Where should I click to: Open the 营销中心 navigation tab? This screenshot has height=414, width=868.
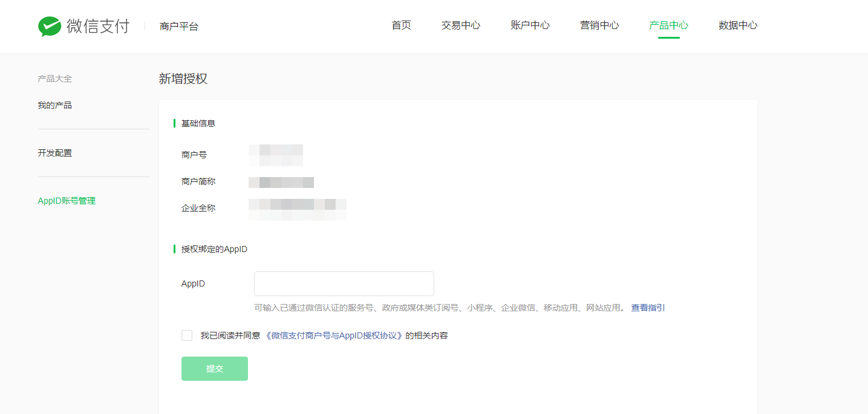(599, 25)
